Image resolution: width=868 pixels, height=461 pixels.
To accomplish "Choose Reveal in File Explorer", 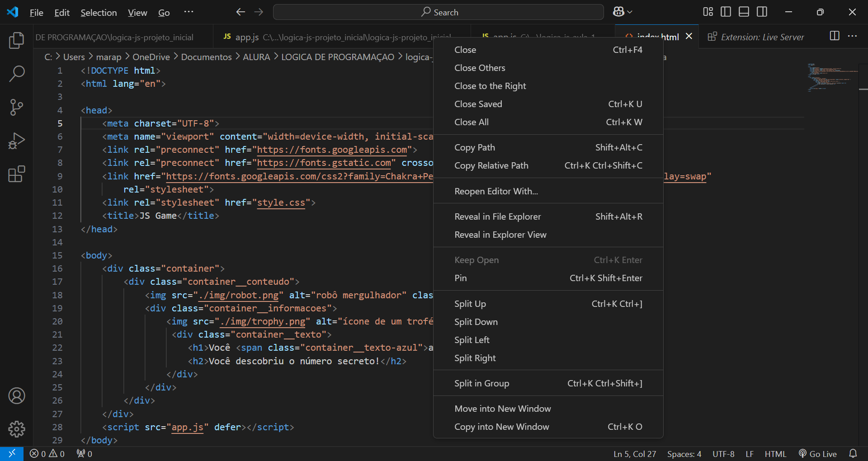I will coord(548,216).
